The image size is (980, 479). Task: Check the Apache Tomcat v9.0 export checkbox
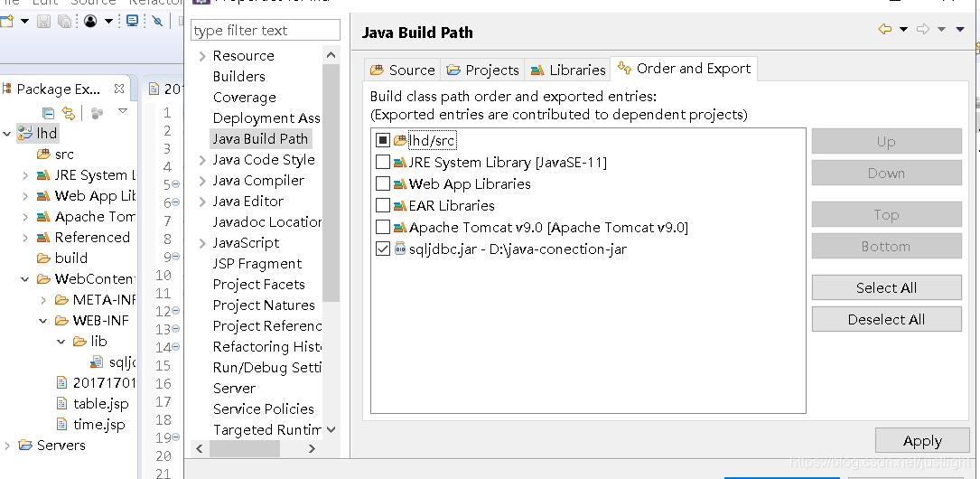(382, 227)
